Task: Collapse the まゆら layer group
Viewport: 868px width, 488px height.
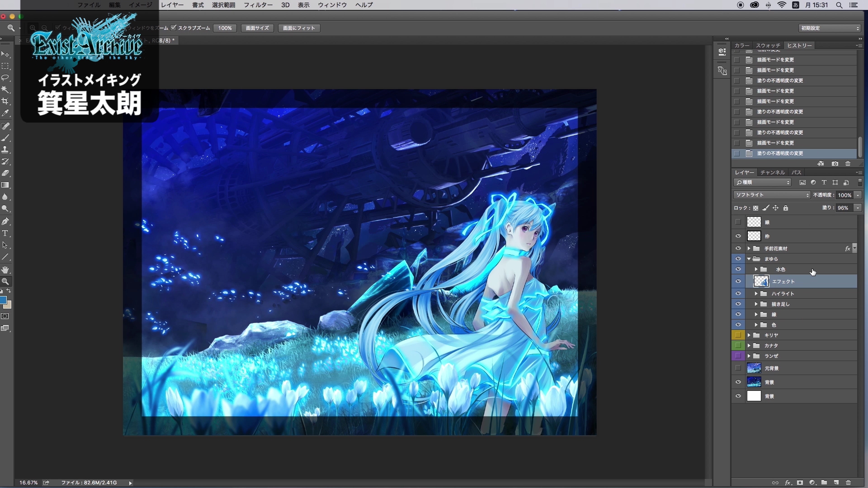Action: point(749,259)
